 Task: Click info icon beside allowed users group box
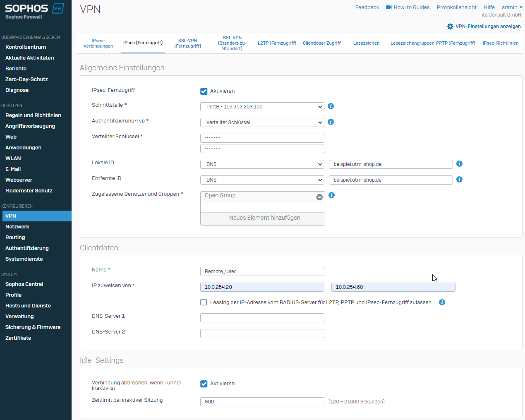pyautogui.click(x=331, y=195)
